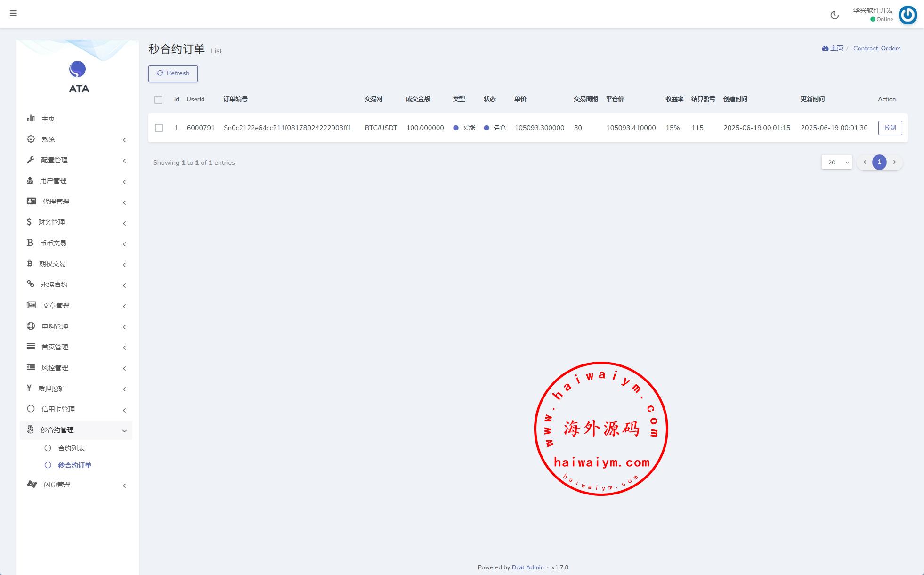Click the ATA logo icon
This screenshot has width=924, height=575.
coord(77,69)
